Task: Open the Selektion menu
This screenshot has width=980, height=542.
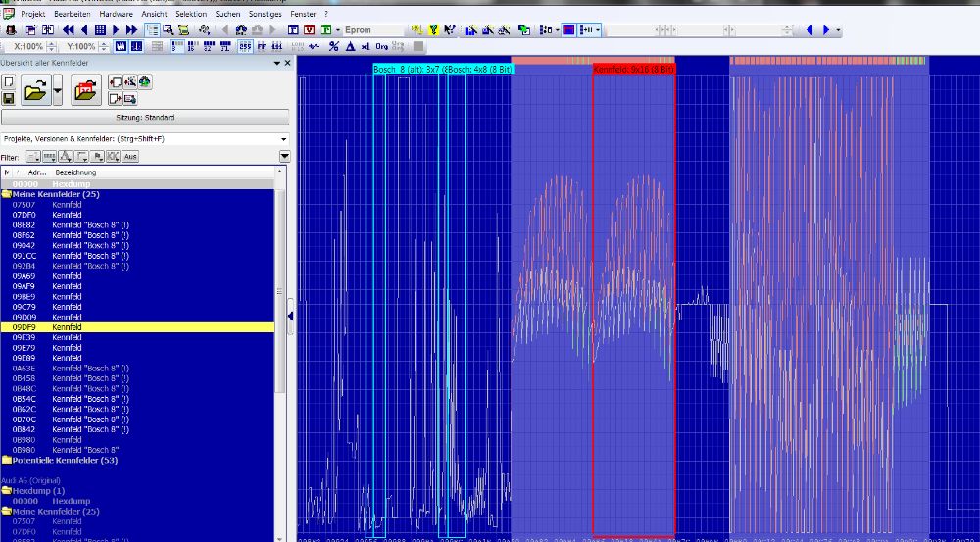Action: click(191, 14)
